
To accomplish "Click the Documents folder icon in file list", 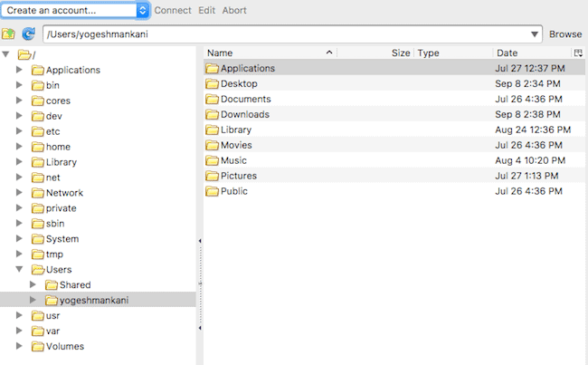I will coord(212,99).
